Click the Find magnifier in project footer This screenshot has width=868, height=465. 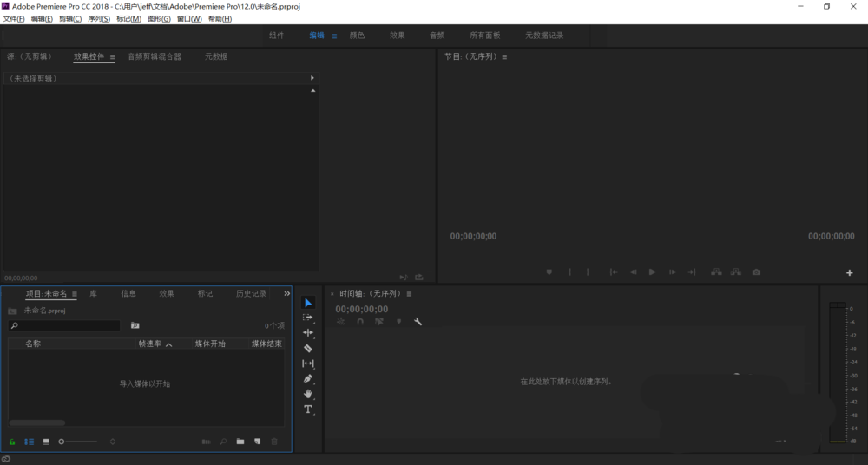coord(223,442)
